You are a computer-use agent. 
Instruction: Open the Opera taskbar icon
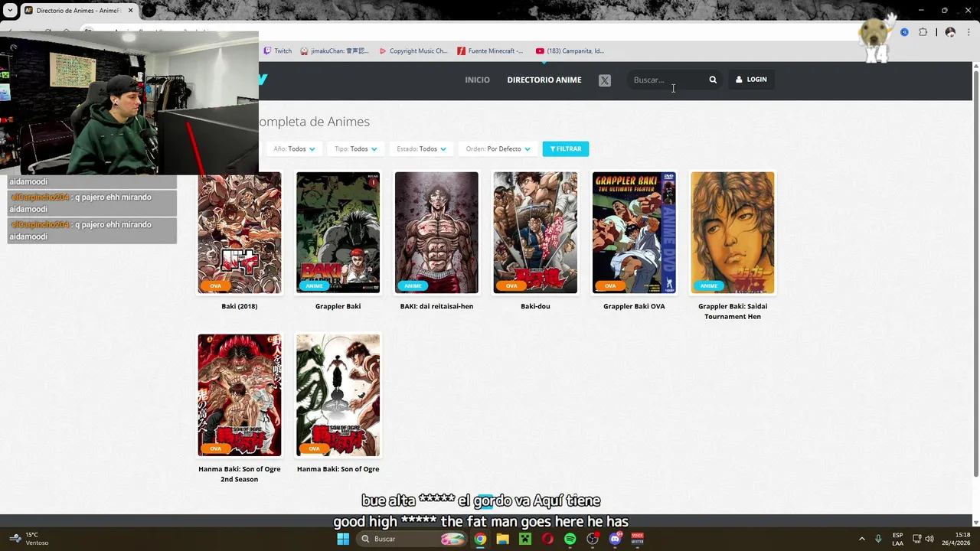click(547, 539)
